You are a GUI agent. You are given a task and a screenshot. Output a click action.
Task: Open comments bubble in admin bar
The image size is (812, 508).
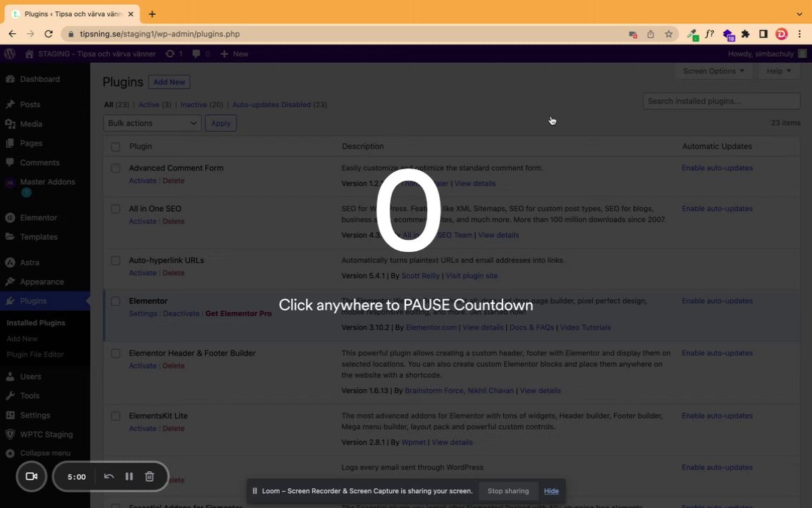201,54
